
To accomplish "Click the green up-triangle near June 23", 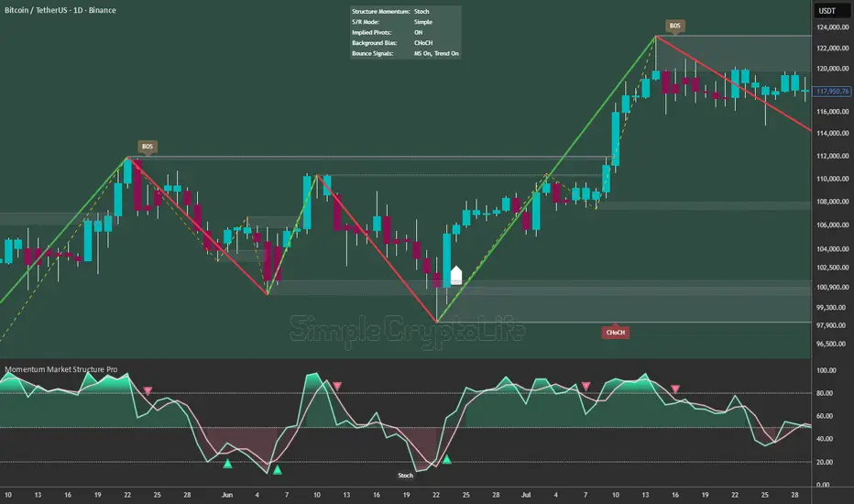I will [446, 459].
